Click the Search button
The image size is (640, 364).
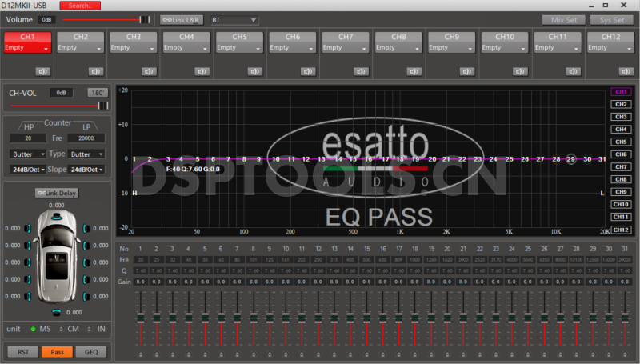coord(80,6)
